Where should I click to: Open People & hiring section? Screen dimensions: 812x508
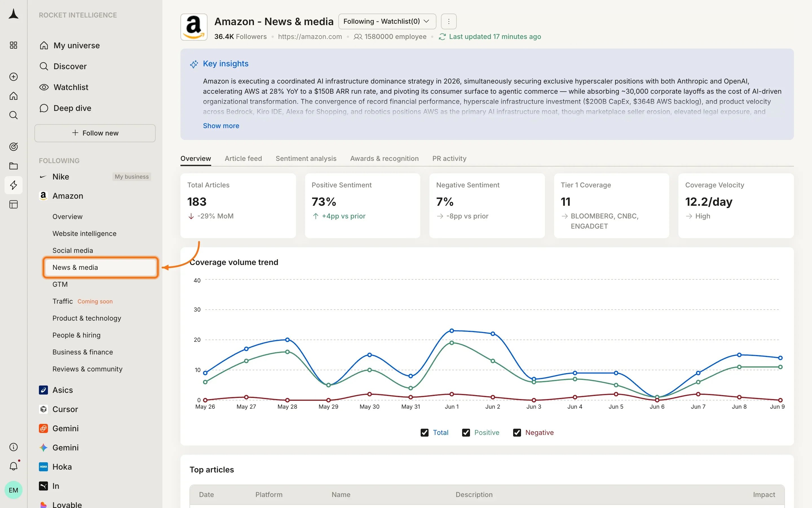point(76,335)
